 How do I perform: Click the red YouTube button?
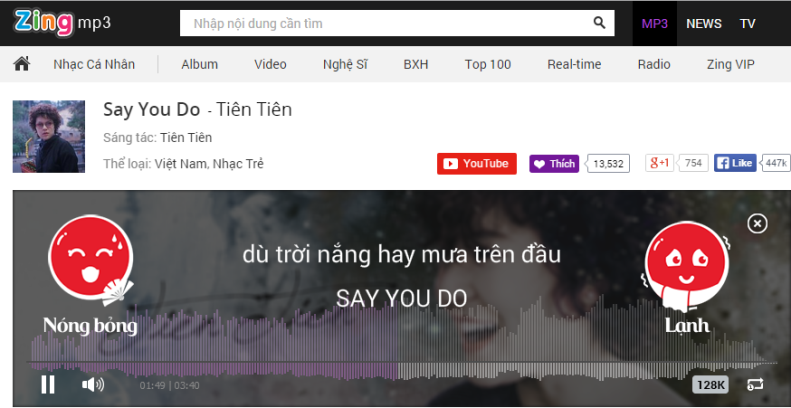pos(477,163)
